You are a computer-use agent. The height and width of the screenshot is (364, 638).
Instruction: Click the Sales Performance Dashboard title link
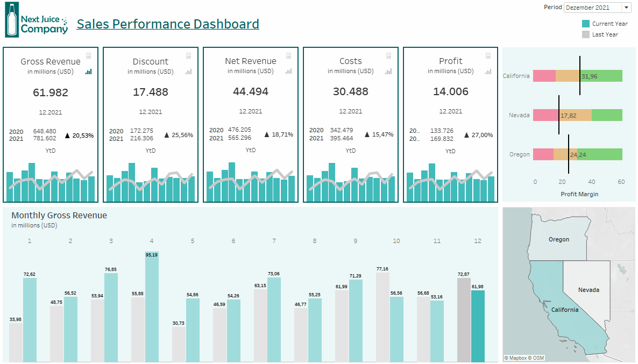coord(168,24)
